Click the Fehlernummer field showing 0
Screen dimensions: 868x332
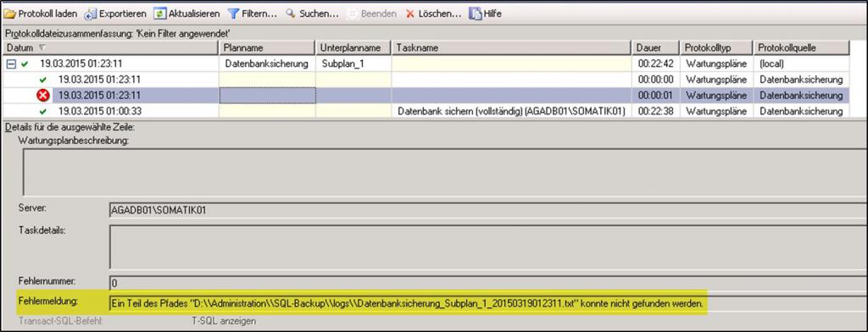(x=488, y=284)
